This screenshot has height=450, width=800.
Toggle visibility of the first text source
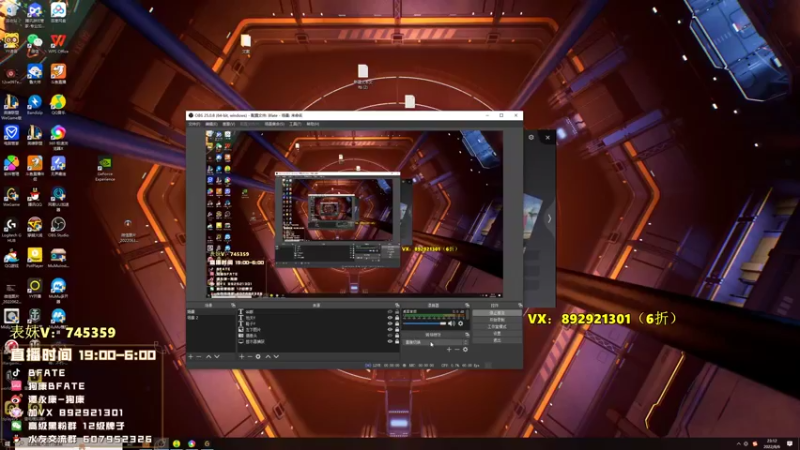point(390,311)
